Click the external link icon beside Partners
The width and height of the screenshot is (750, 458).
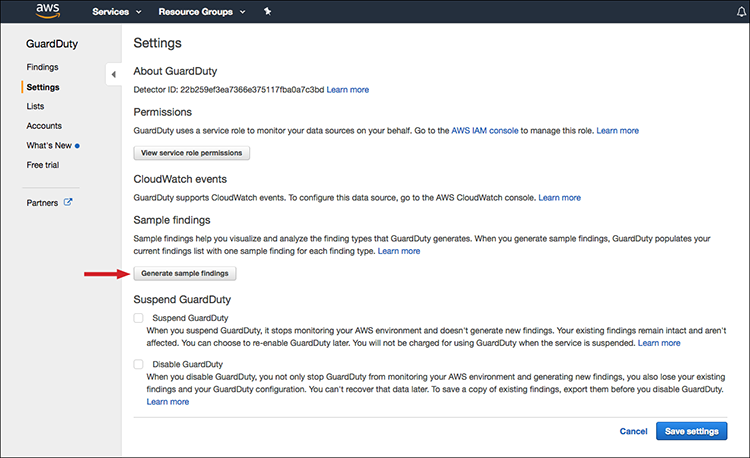click(68, 202)
